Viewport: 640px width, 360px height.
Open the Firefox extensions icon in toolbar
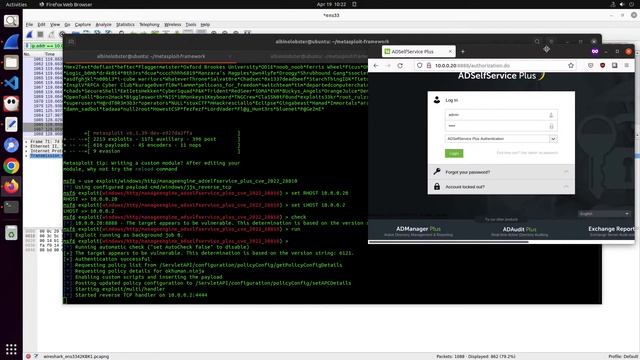[614, 65]
